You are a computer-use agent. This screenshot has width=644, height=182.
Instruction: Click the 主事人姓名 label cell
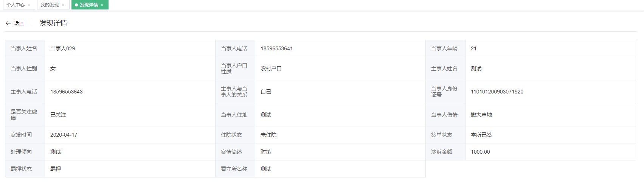[x=445, y=68]
